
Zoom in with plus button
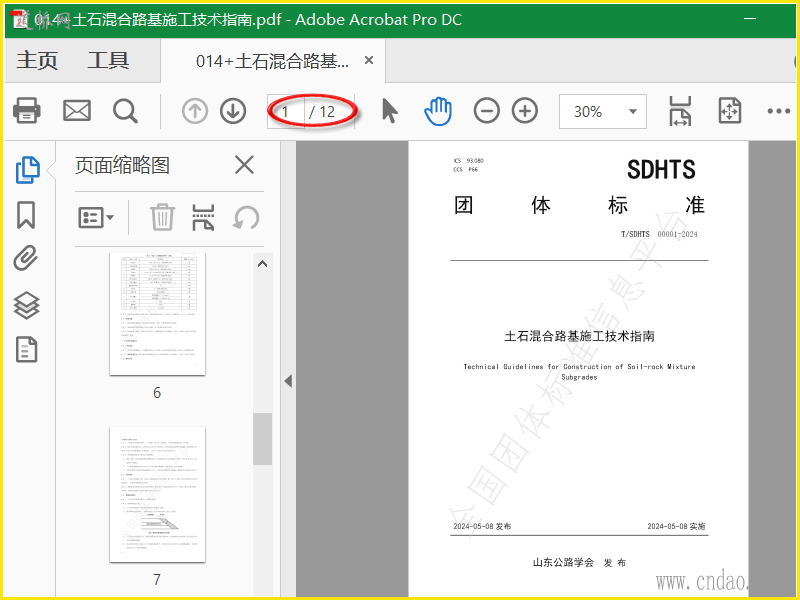[x=525, y=111]
